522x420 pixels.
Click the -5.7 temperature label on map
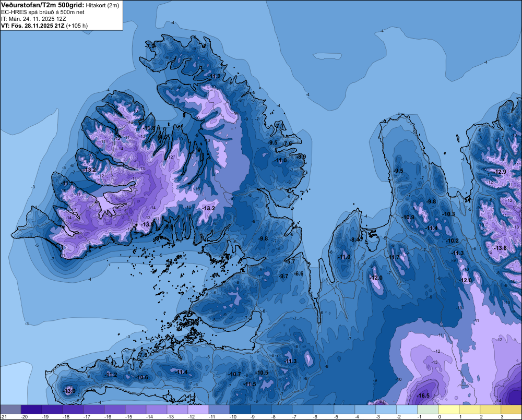point(290,261)
